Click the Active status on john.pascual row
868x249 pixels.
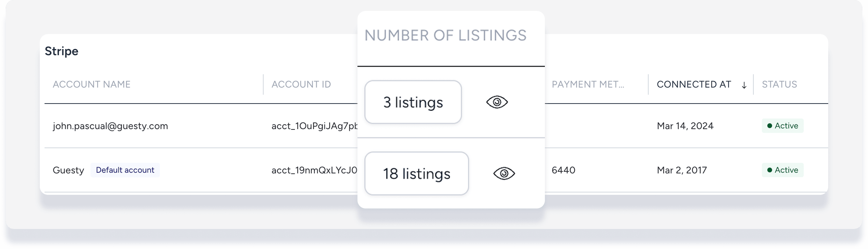[x=782, y=126]
